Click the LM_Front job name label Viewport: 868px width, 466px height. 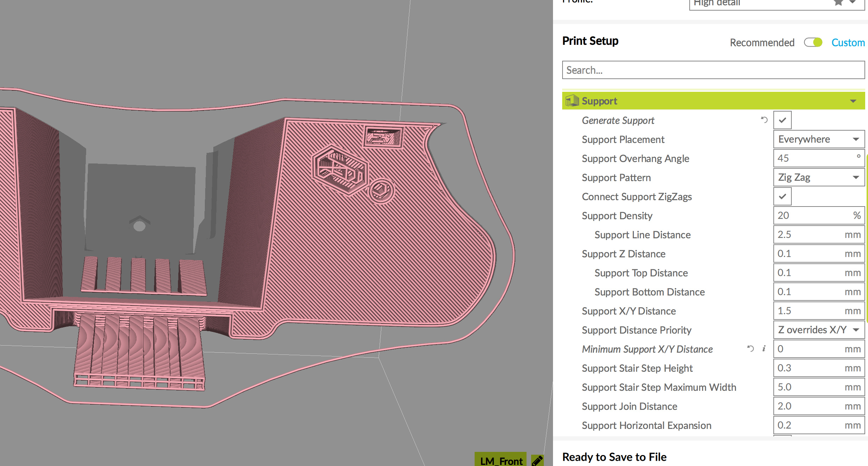coord(501,461)
